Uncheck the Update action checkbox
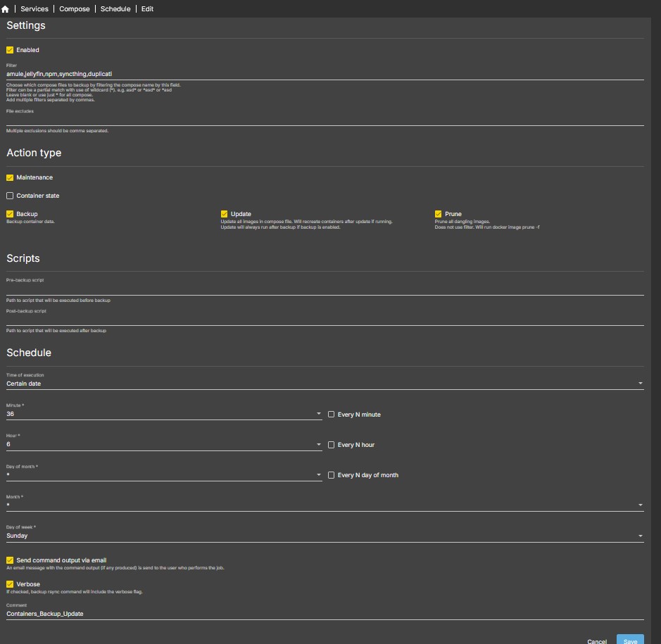The image size is (661, 644). tap(225, 214)
